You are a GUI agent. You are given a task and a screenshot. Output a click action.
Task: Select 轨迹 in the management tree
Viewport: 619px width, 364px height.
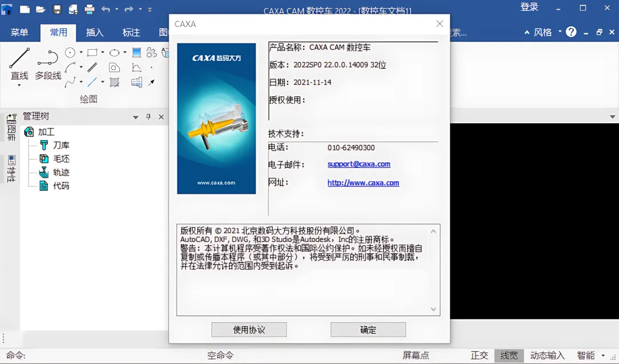click(61, 172)
